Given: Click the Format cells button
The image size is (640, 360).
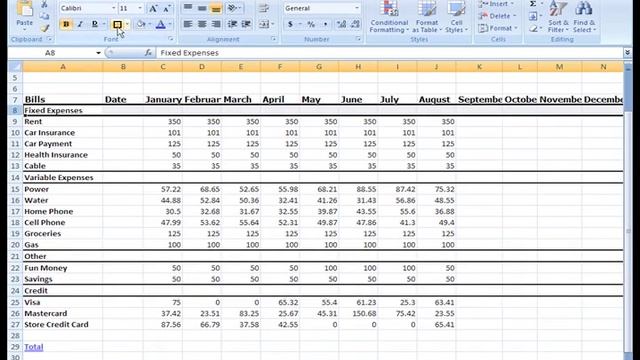Looking at the screenshot, I should coord(498,28).
